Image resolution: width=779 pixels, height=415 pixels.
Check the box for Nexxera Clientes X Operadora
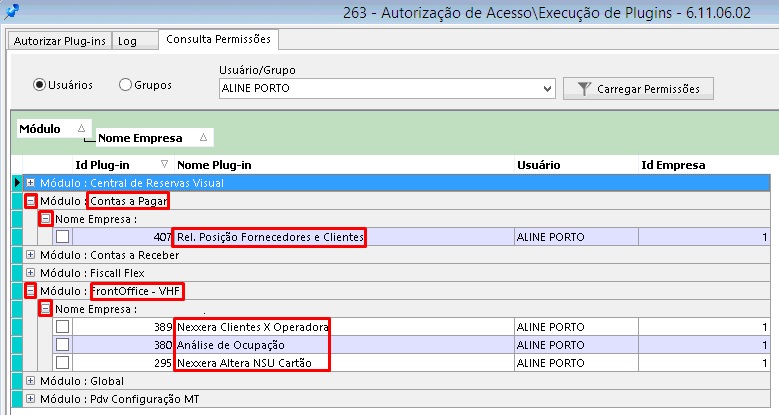63,327
